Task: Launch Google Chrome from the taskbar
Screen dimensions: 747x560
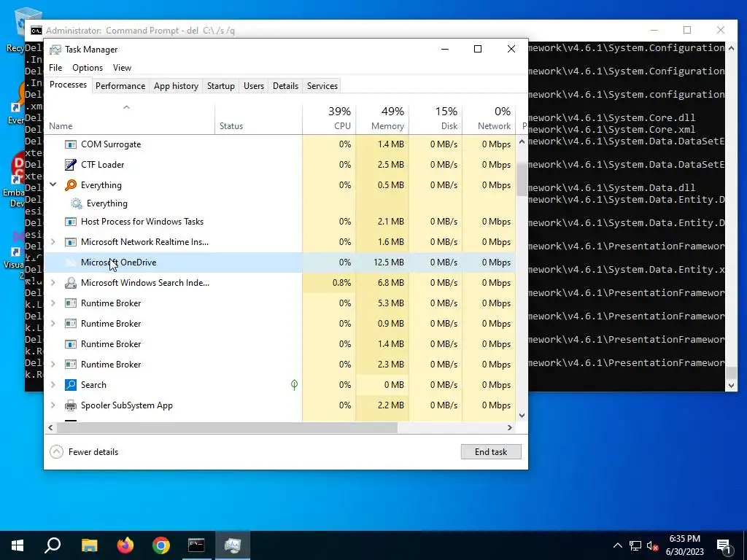Action: click(161, 545)
